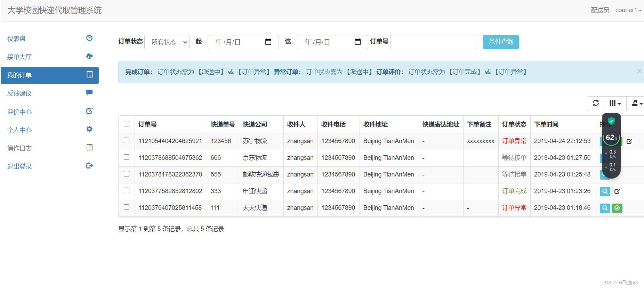Screen dimensions: 644x288
Task: Click the dashboard gauge icon beside 仪表盘
Action: click(x=89, y=38)
